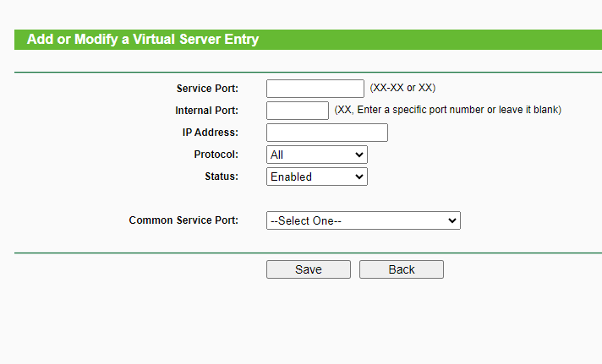Image resolution: width=602 pixels, height=364 pixels.
Task: Save the virtual server entry
Action: point(309,269)
